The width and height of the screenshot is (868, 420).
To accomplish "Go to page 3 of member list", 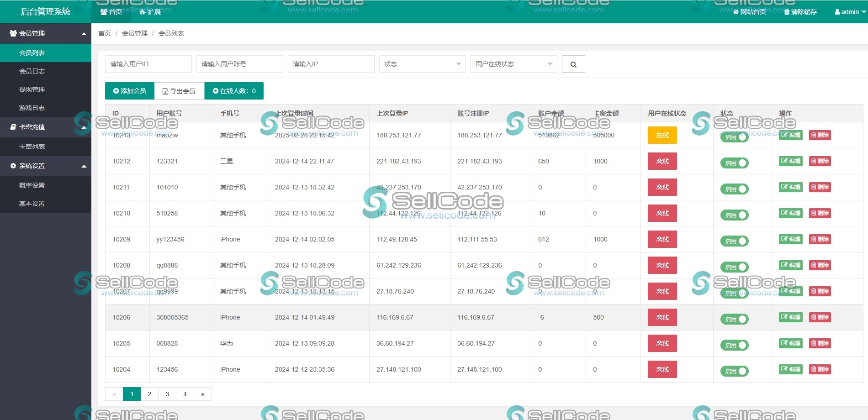I will point(167,394).
